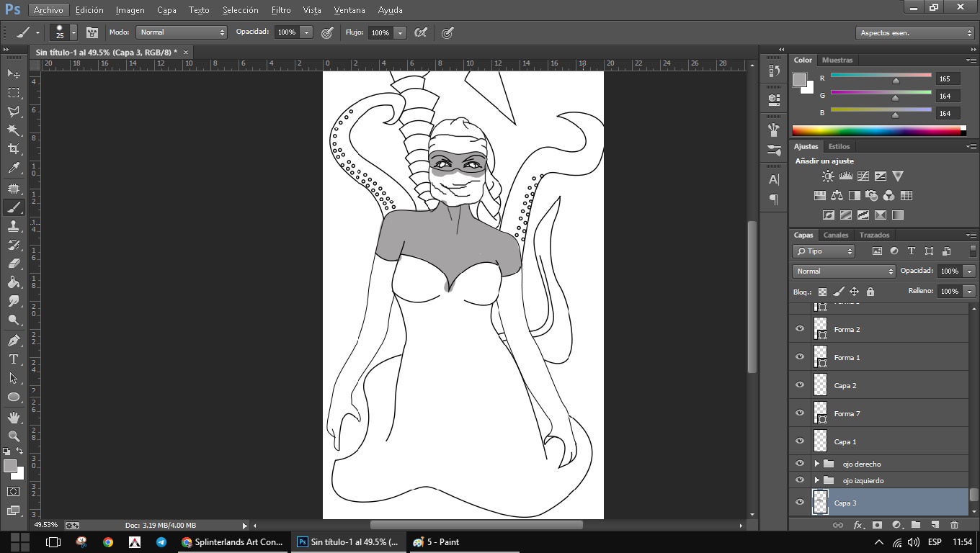The width and height of the screenshot is (980, 553).
Task: Select the Move tool
Action: click(x=14, y=73)
